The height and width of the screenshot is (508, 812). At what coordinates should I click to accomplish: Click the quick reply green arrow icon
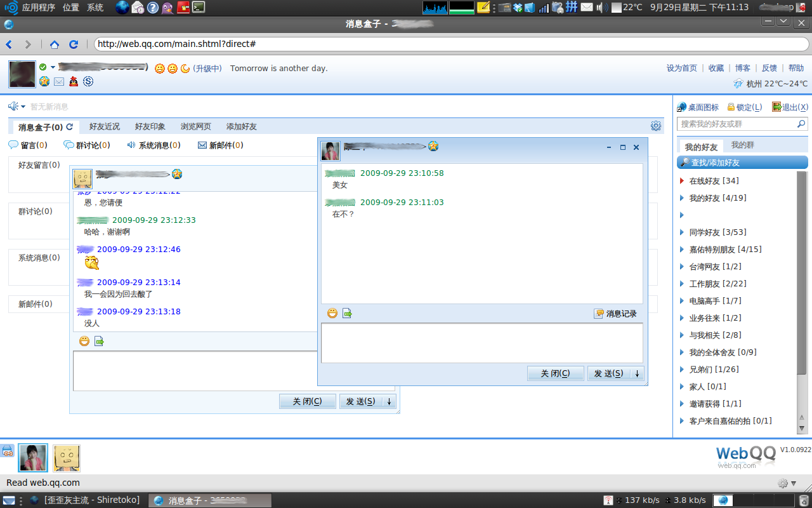pos(346,312)
